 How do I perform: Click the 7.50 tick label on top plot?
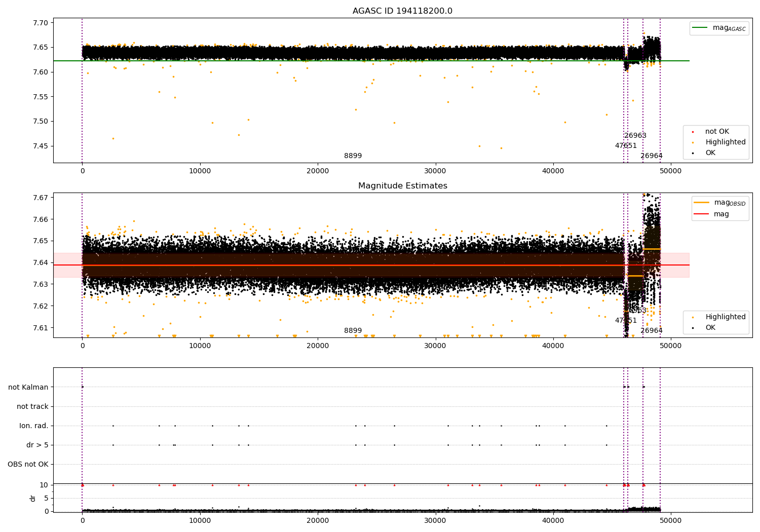coord(40,122)
